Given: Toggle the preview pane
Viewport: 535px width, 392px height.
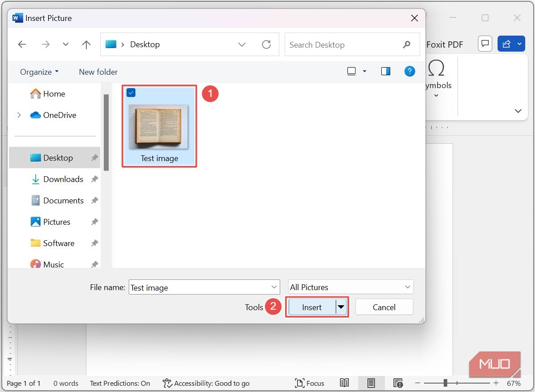Looking at the screenshot, I should pos(386,71).
